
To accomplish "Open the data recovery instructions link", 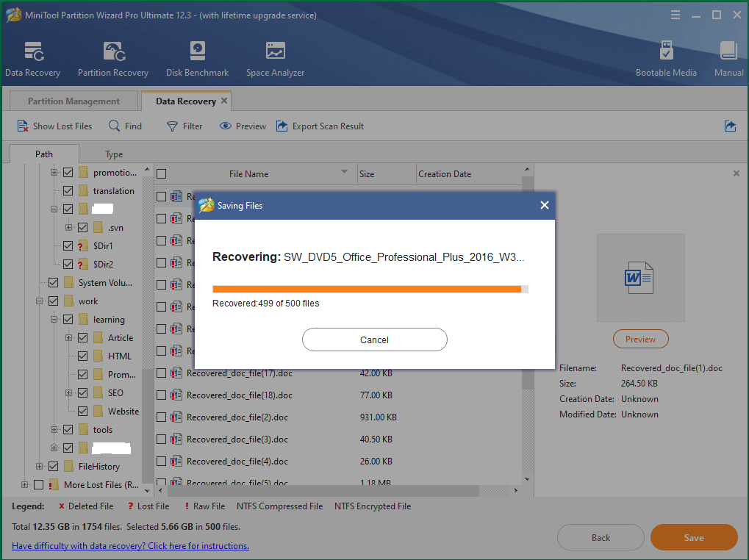I will 130,546.
